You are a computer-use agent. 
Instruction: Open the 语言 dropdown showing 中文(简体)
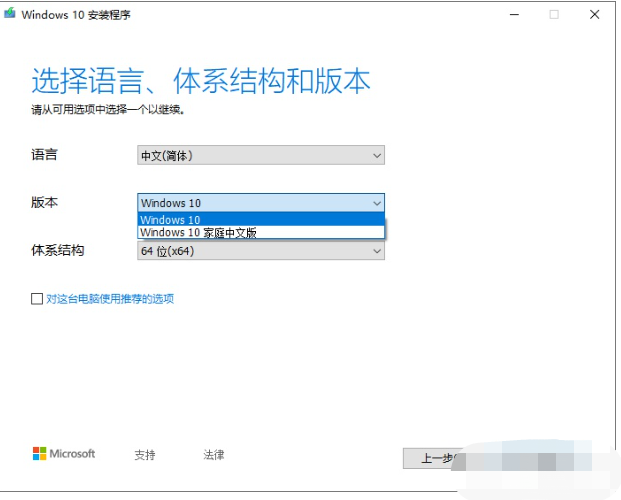[x=261, y=155]
